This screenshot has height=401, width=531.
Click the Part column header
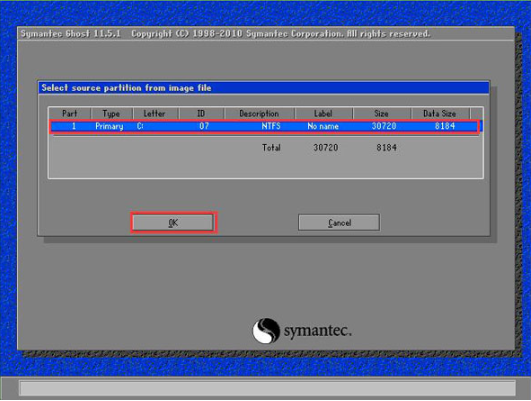click(x=70, y=113)
